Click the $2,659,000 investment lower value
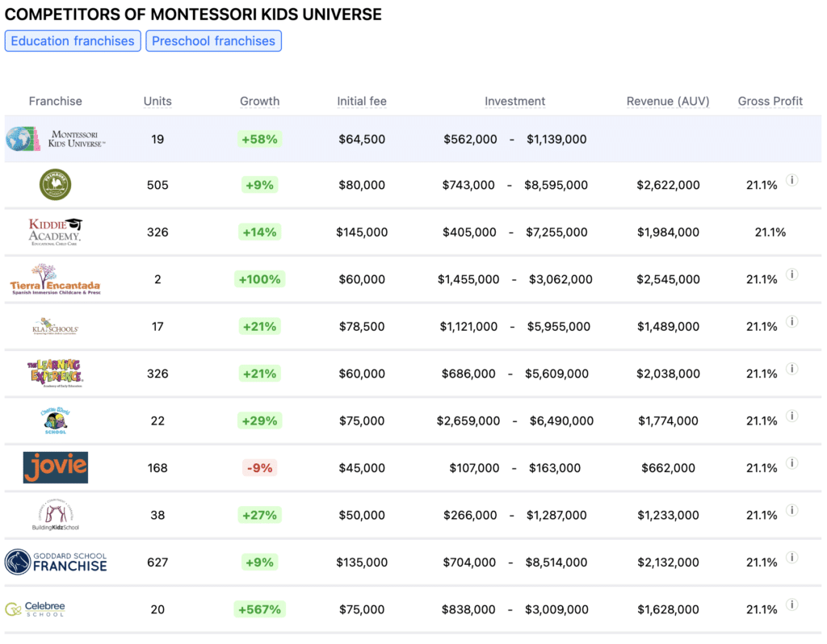This screenshot has width=827, height=644. [x=468, y=420]
